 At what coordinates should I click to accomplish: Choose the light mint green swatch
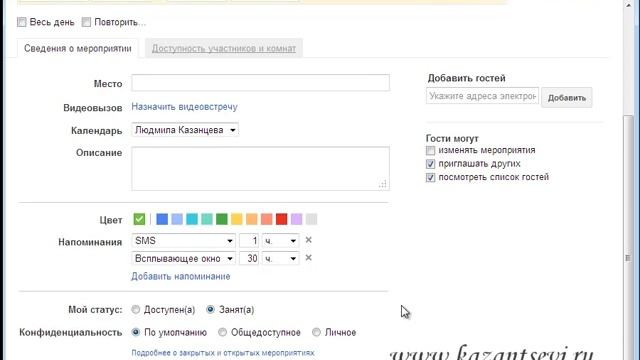point(207,219)
